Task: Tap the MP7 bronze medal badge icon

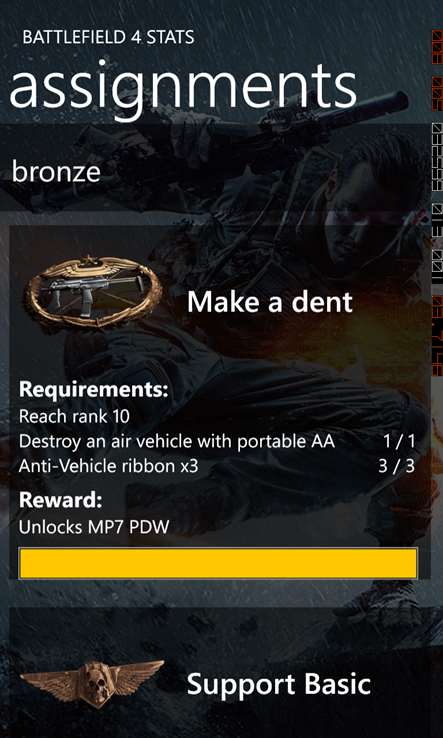Action: point(93,293)
